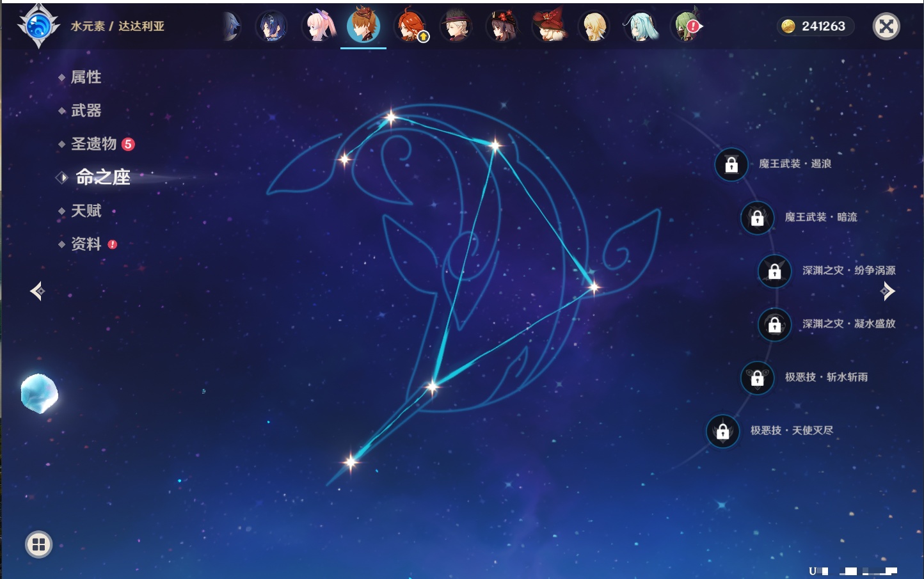Screen dimensions: 924x579
Task: Unlock constellation 深渊之灾・纷争涡源
Action: click(x=774, y=271)
